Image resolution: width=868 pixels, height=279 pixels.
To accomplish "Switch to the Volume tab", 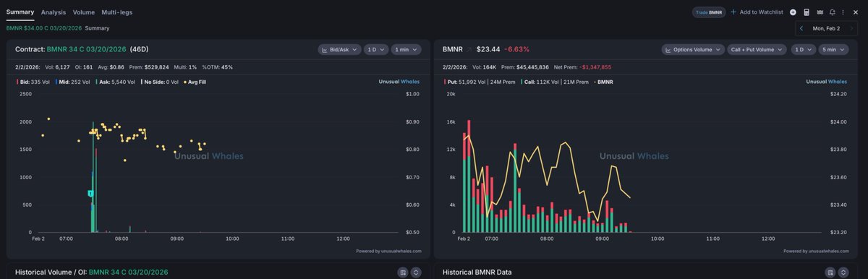I will click(84, 12).
